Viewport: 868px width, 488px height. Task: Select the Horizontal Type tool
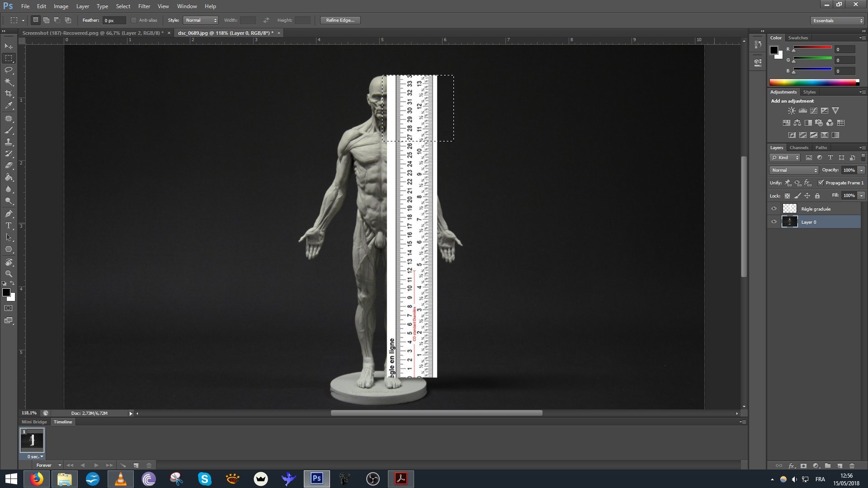(9, 225)
